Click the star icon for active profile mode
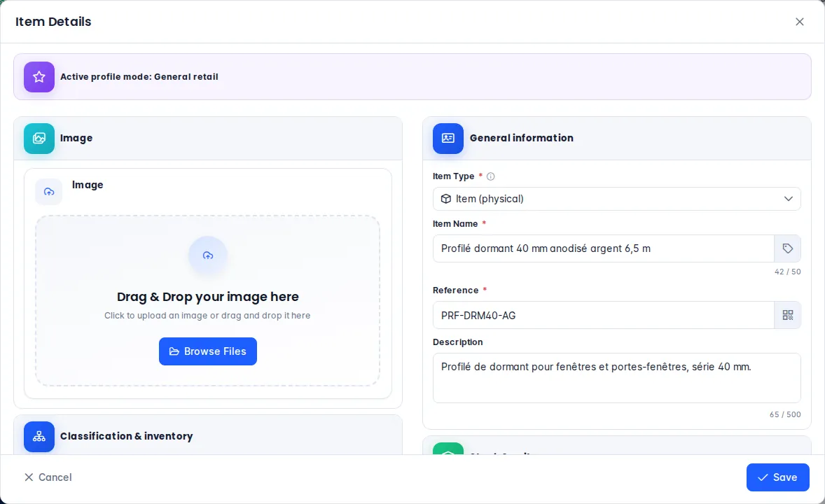Viewport: 825px width, 504px height. point(39,77)
